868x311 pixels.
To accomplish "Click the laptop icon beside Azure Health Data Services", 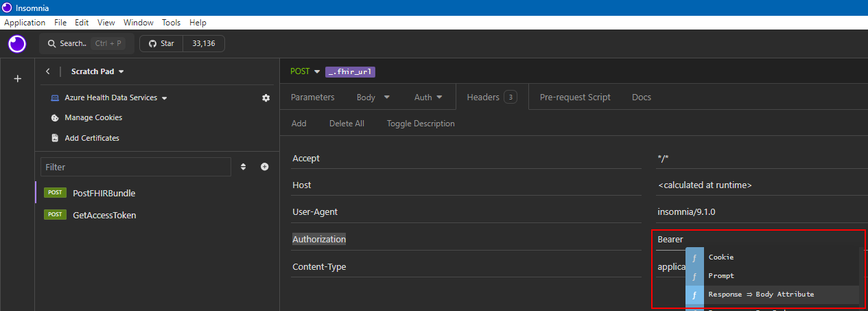I will [56, 97].
